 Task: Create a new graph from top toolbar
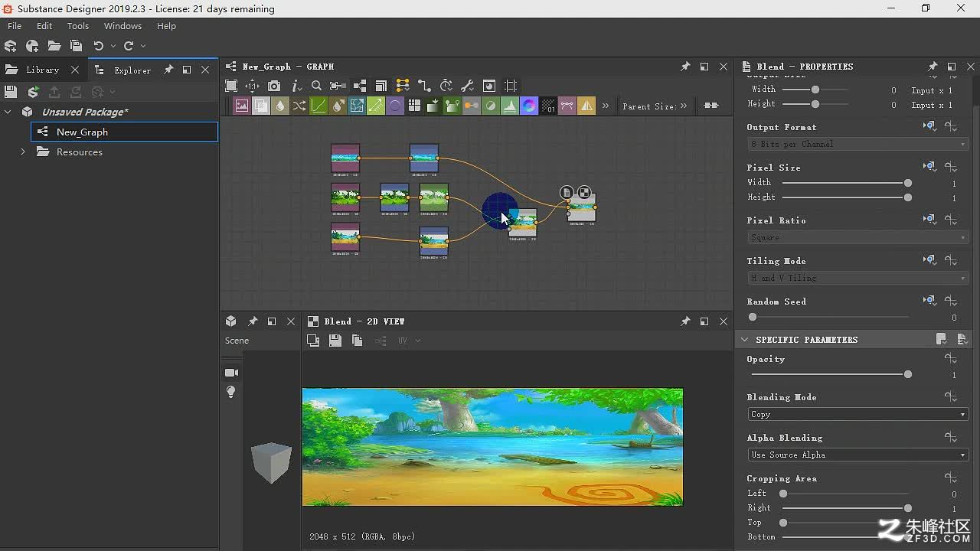coord(32,46)
